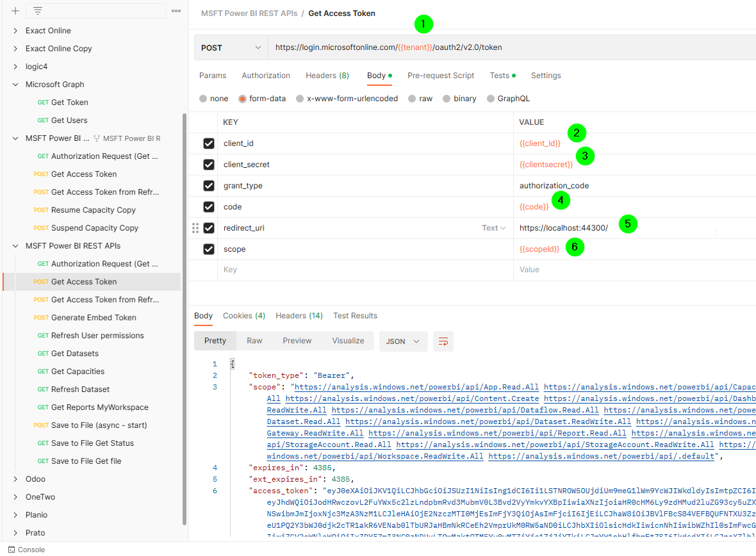The image size is (756, 556).
Task: Open the Suspend Capacity Copy request
Action: point(95,228)
